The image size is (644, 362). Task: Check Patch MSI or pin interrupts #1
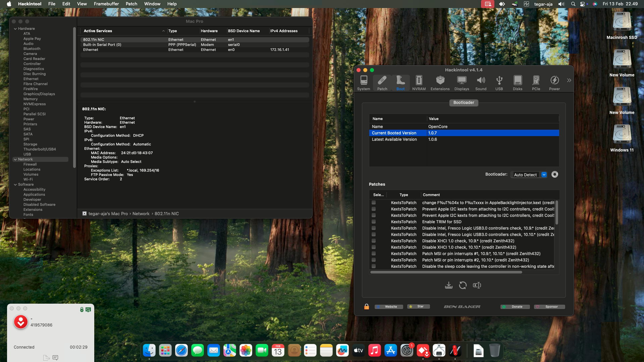(374, 253)
